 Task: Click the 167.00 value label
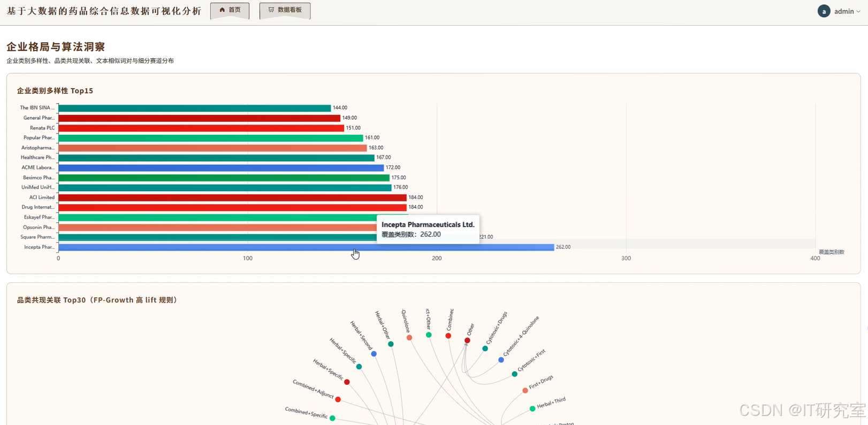tap(384, 158)
